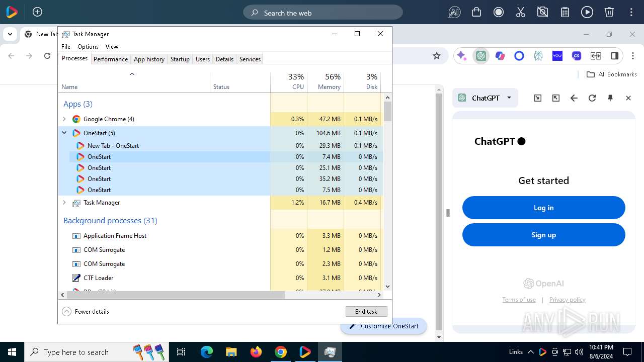644x362 pixels.
Task: Click the Log in button
Action: 543,208
